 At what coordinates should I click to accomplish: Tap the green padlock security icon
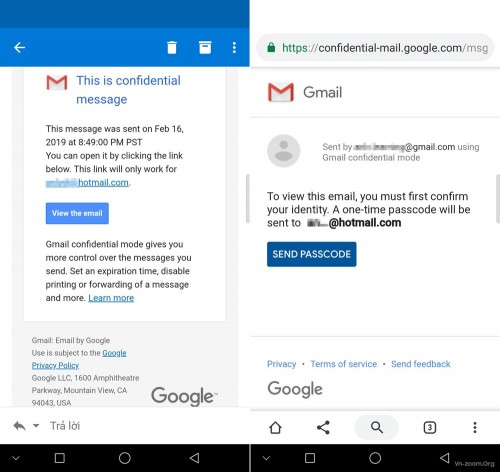(x=271, y=47)
